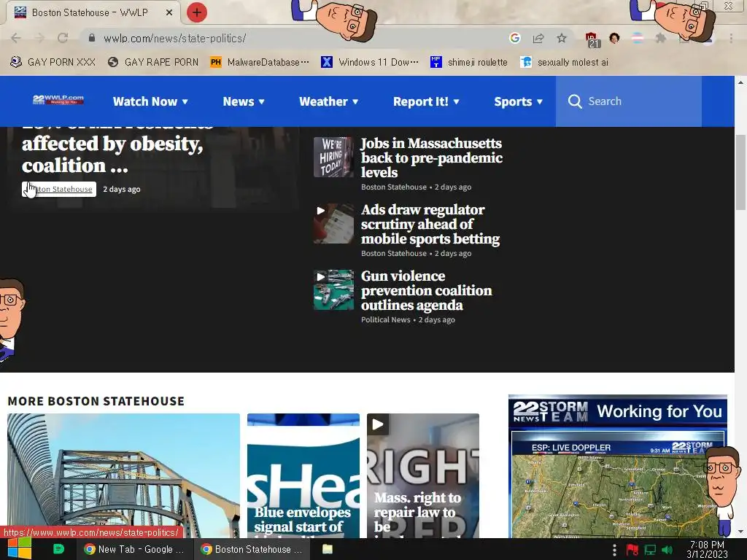Switch to Boston Statehouse taskbar window
Viewport: 747px width, 560px height.
pos(252,549)
